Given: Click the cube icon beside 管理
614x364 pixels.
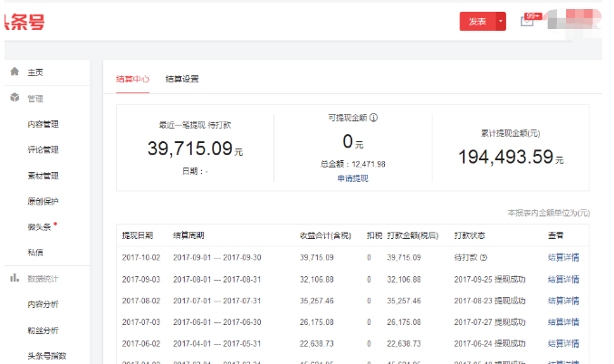Looking at the screenshot, I should [x=14, y=98].
